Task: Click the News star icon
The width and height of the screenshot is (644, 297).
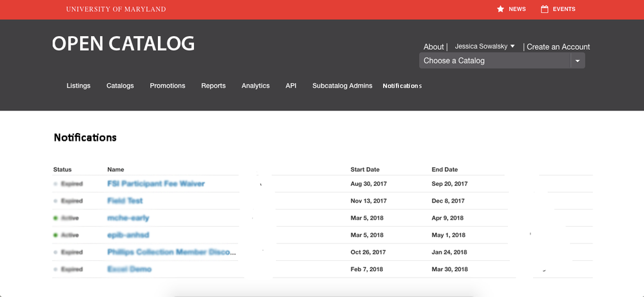Action: point(500,9)
